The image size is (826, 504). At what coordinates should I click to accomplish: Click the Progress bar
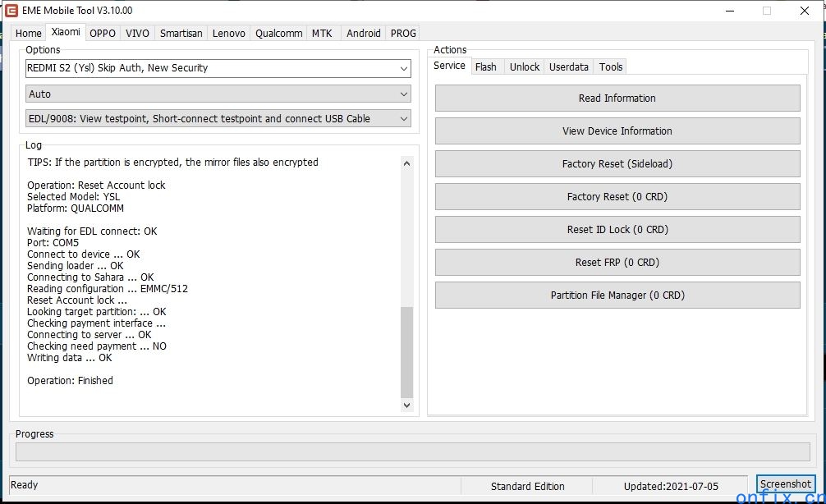(412, 451)
